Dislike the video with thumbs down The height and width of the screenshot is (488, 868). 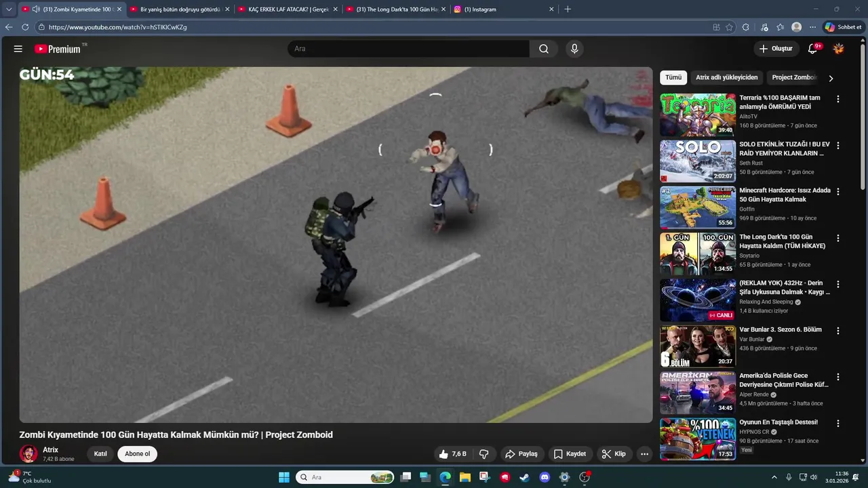[484, 454]
